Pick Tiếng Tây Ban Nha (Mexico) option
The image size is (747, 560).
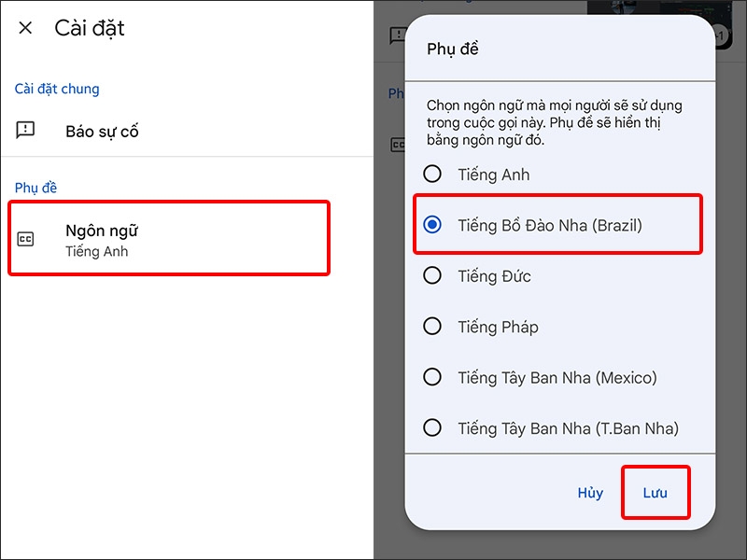pos(432,377)
